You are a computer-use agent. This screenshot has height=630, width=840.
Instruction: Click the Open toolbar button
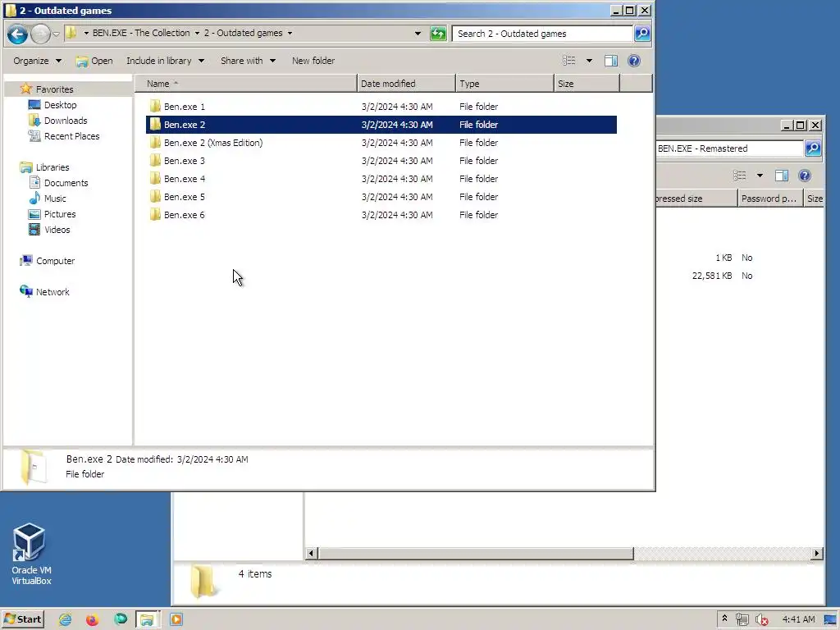94,61
